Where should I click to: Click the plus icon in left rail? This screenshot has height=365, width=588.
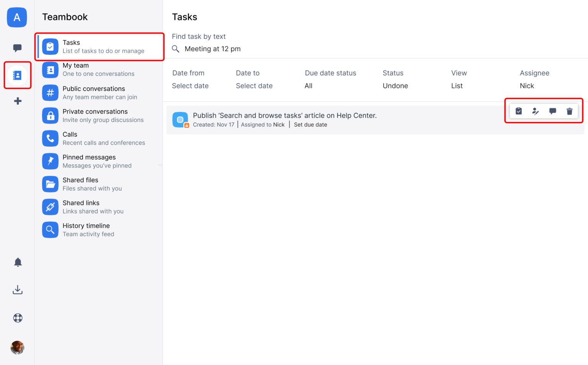(x=18, y=101)
